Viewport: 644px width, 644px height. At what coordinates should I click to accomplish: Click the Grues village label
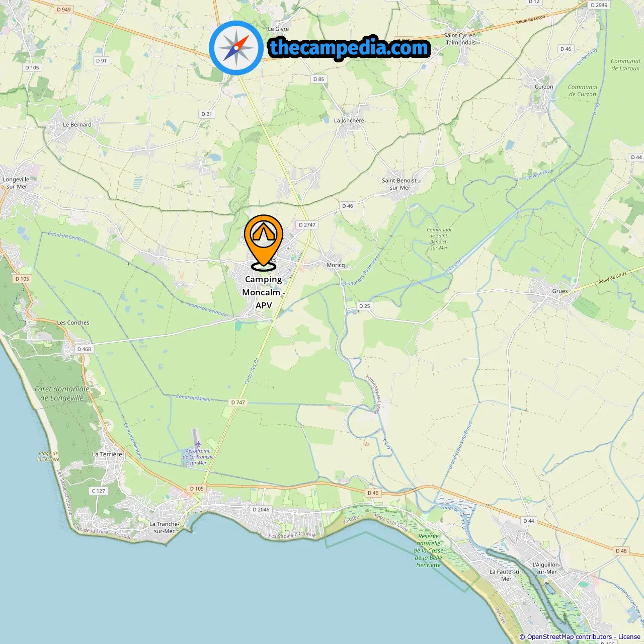coord(560,291)
